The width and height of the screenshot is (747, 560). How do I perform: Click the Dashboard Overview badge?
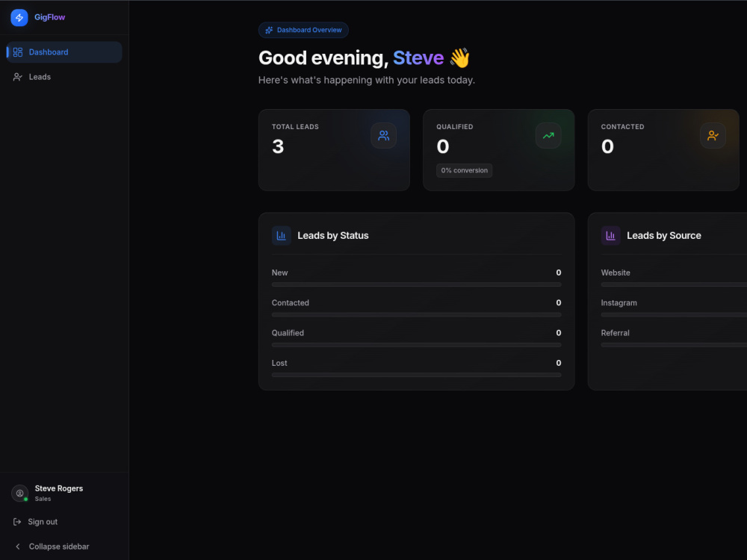coord(303,30)
